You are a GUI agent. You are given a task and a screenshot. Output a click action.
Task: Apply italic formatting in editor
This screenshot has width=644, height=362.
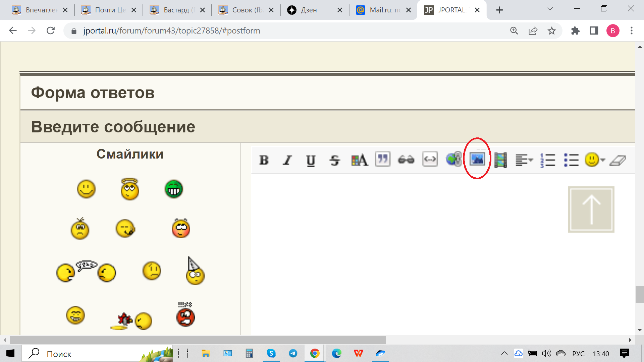click(287, 160)
